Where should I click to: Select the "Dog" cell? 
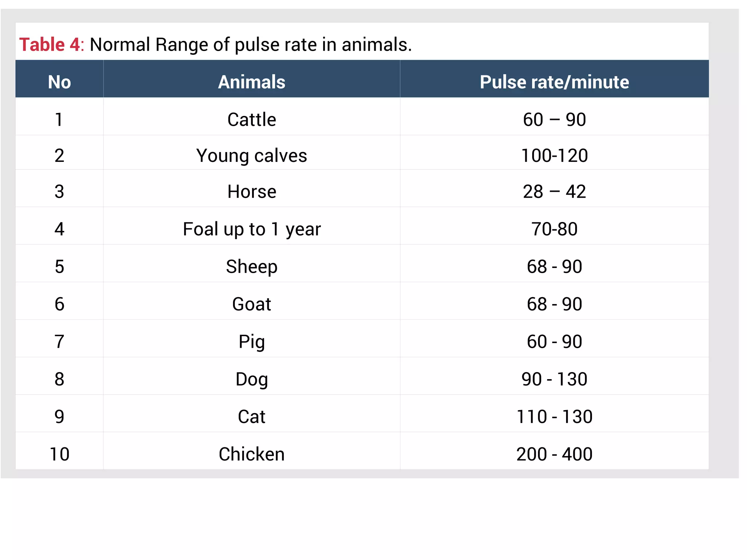tap(252, 380)
